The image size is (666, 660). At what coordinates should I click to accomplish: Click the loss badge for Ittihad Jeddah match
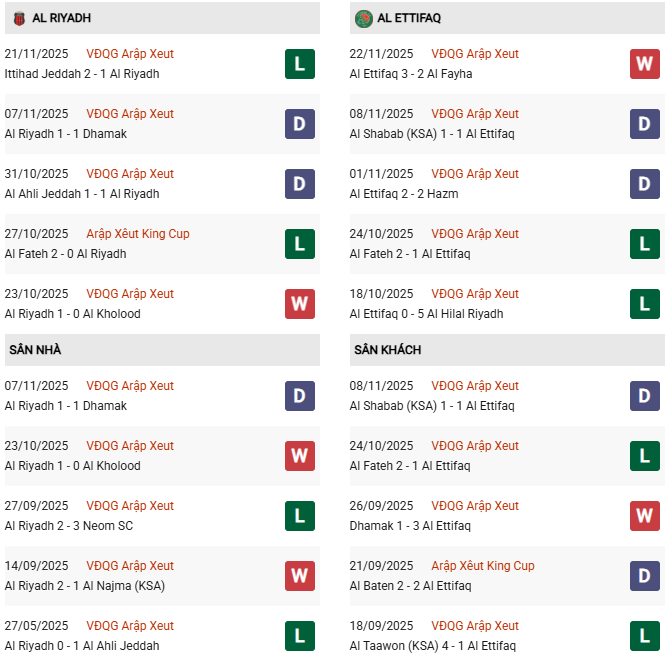[x=299, y=64]
